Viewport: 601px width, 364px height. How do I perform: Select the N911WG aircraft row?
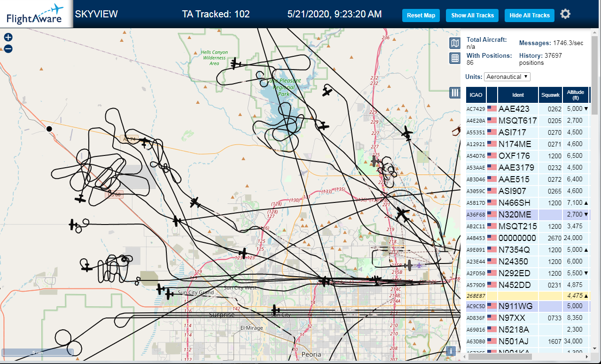[x=528, y=306]
